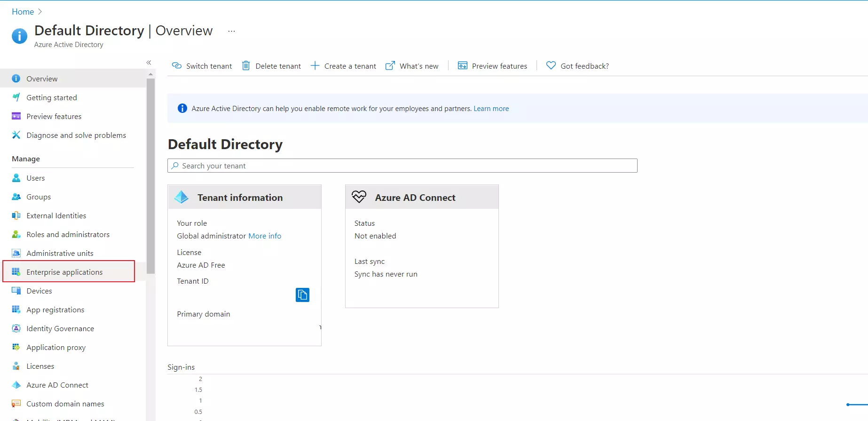Click the Custom domain names icon
Image resolution: width=868 pixels, height=421 pixels.
point(16,404)
